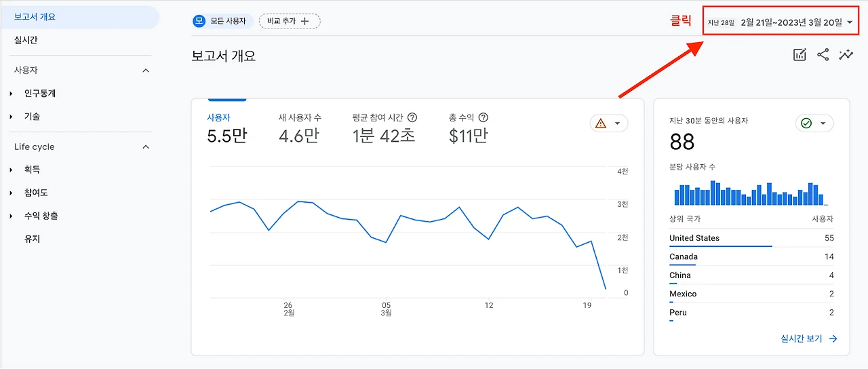Image resolution: width=868 pixels, height=369 pixels.
Task: Open the date range dropdown
Action: (781, 22)
